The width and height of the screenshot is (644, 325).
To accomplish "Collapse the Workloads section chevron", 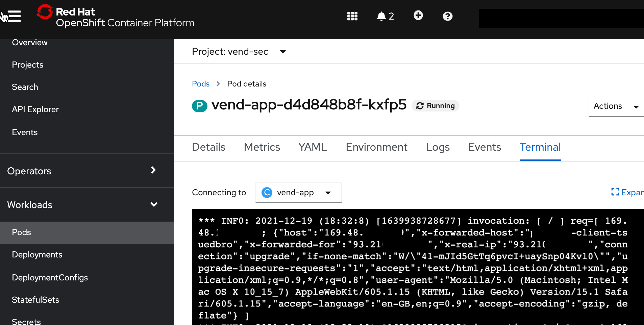I will (154, 204).
